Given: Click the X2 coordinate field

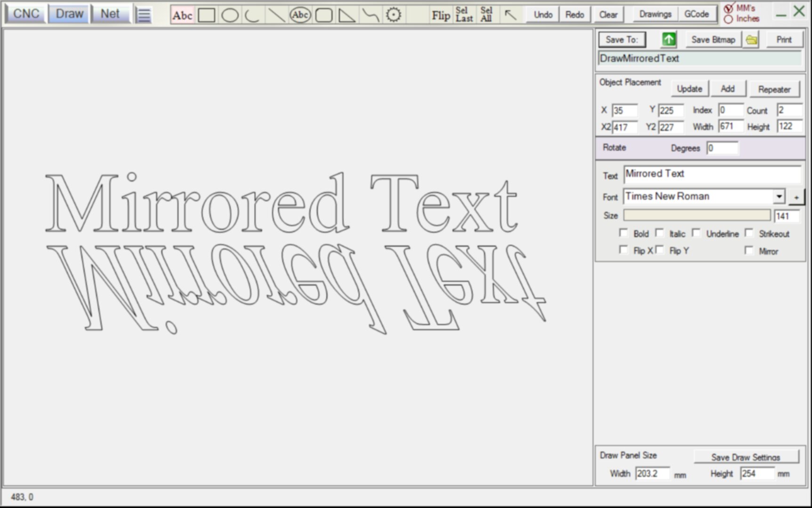Looking at the screenshot, I should [625, 127].
